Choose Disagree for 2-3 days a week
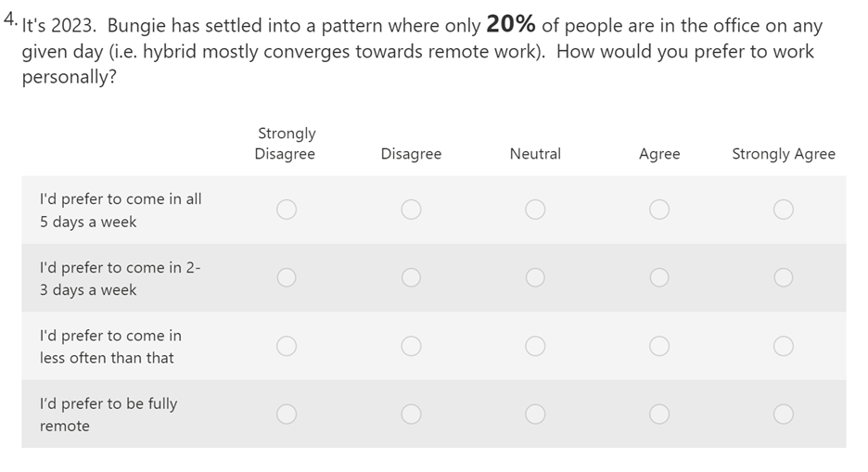868x472 pixels. (x=411, y=277)
